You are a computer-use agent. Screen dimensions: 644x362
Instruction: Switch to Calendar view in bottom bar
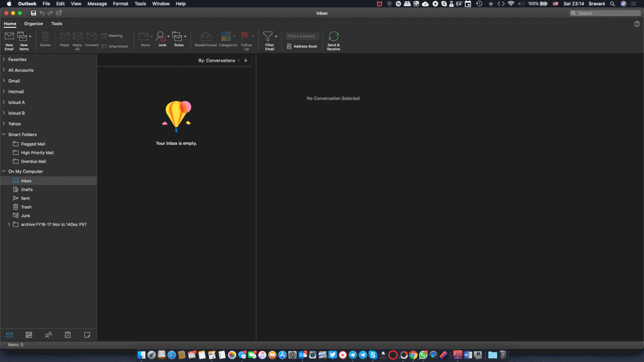pyautogui.click(x=29, y=335)
